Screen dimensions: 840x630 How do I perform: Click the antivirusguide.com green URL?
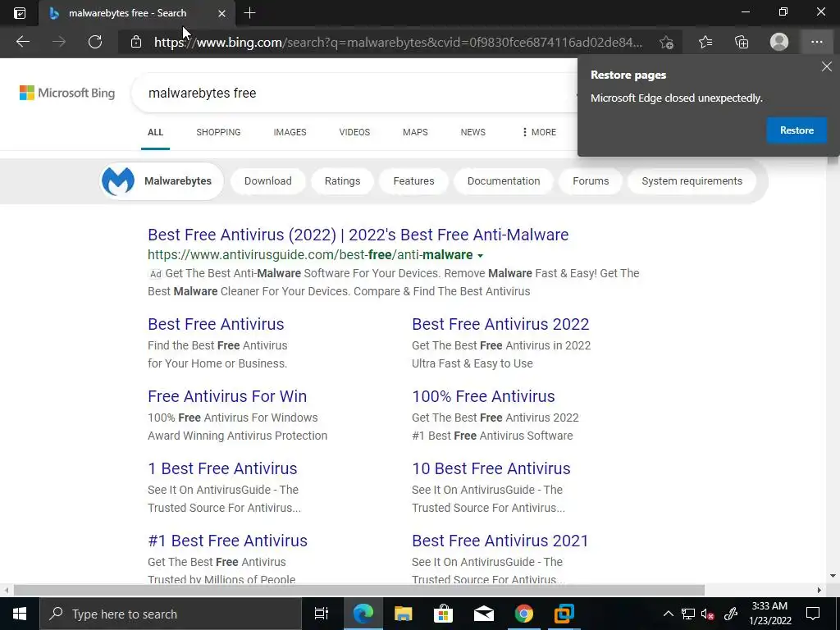pyautogui.click(x=310, y=254)
